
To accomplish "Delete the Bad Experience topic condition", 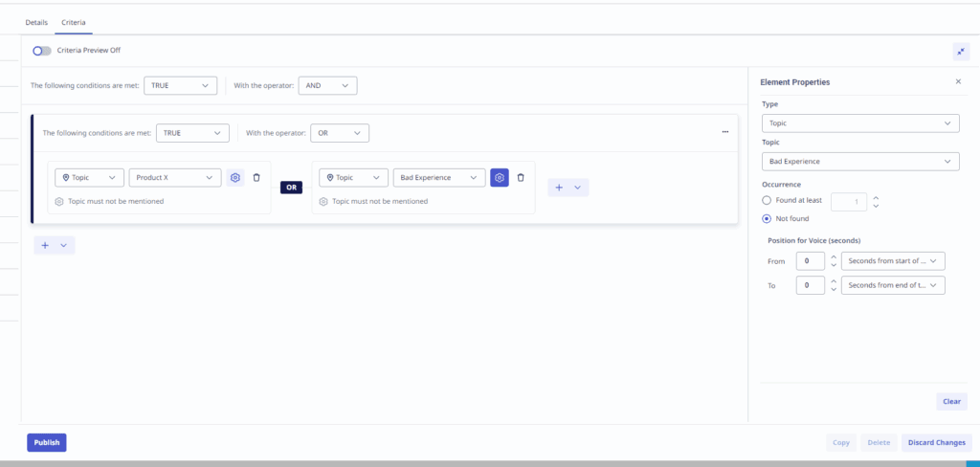I will [521, 177].
